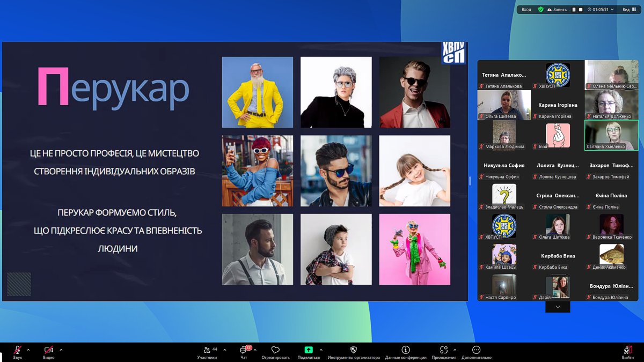
Task: Open the Участники participants panel
Action: [x=207, y=352]
